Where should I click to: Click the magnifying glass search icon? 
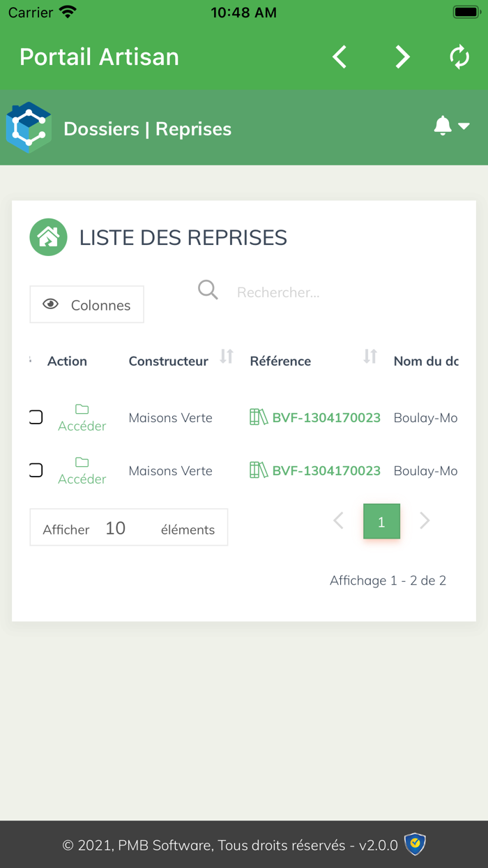[208, 290]
